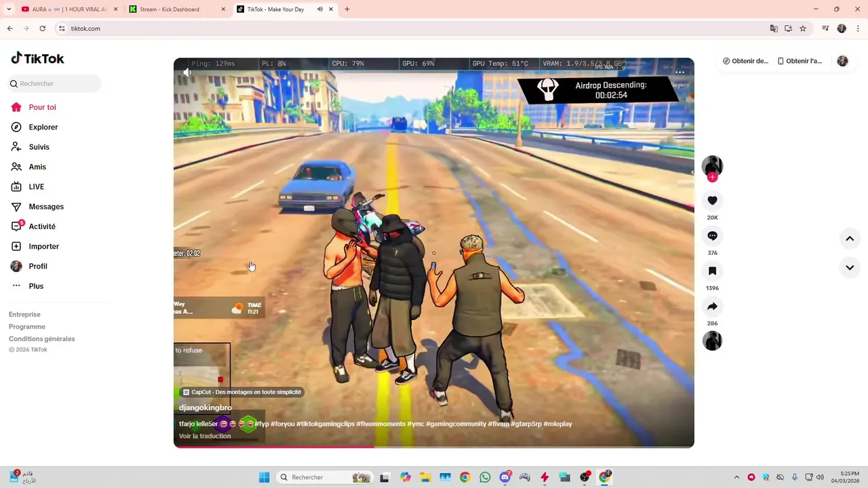The image size is (868, 488).
Task: Expand Conditions générales footer section
Action: (x=42, y=339)
